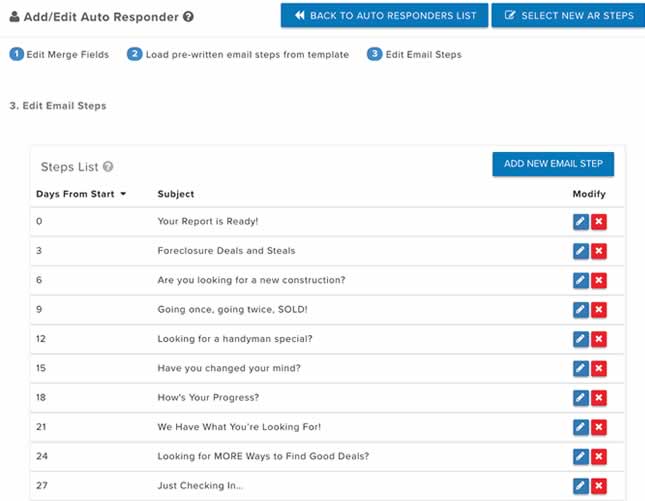The height and width of the screenshot is (501, 645).
Task: Edit the 'MORE Ways to Find Good Deals' step
Action: click(580, 457)
